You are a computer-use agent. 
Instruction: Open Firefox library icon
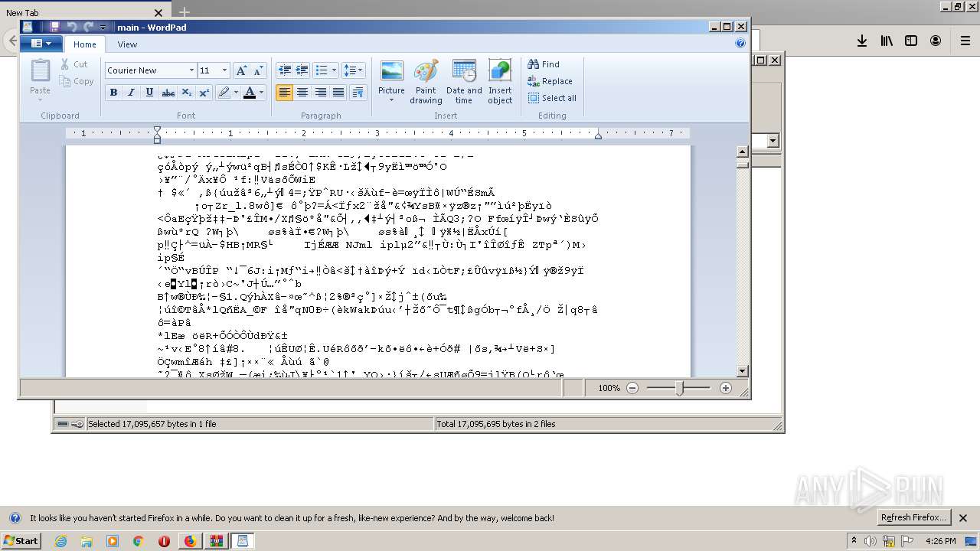click(887, 41)
